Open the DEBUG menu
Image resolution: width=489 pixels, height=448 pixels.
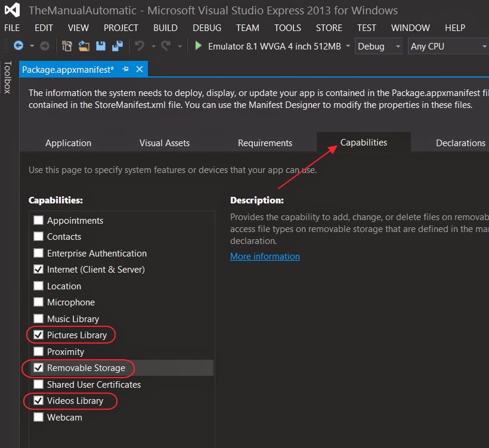click(x=207, y=28)
